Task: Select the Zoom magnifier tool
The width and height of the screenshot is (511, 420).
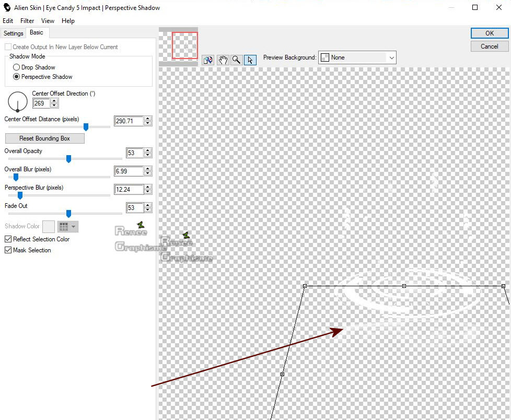Action: click(237, 60)
